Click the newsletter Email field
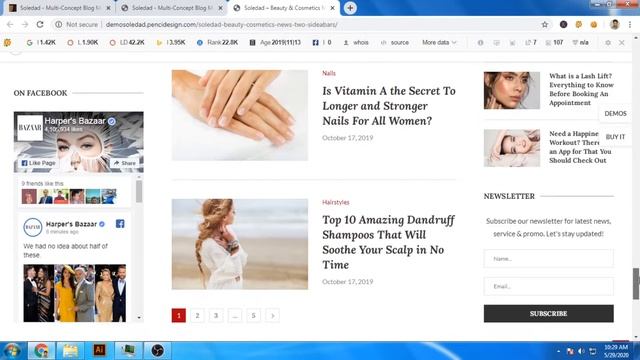The height and width of the screenshot is (360, 640). (x=549, y=286)
